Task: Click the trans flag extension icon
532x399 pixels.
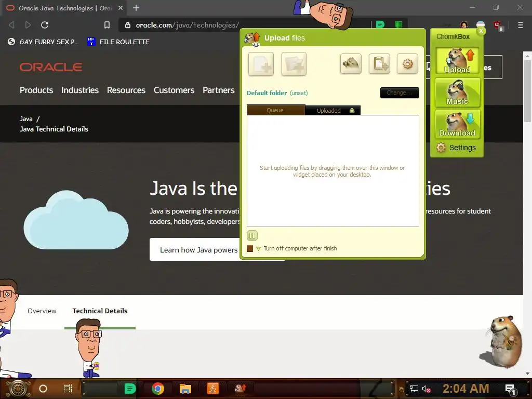Action: 481,25
